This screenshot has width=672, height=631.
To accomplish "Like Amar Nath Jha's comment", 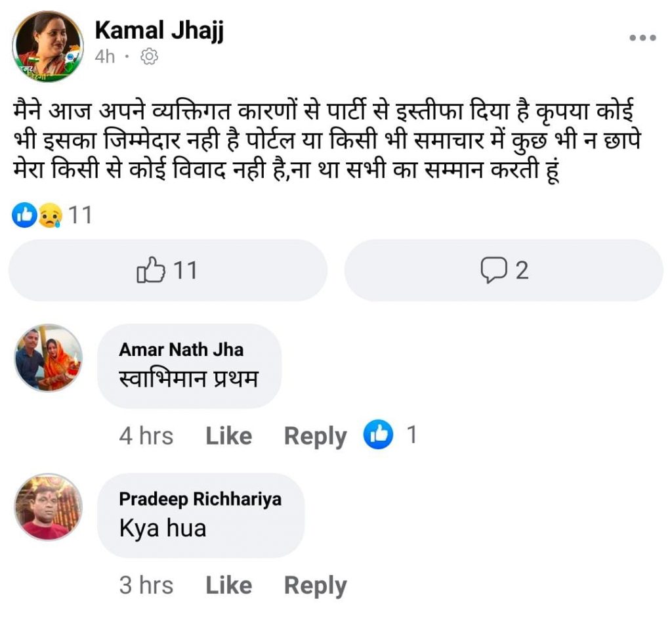I will click(x=228, y=436).
